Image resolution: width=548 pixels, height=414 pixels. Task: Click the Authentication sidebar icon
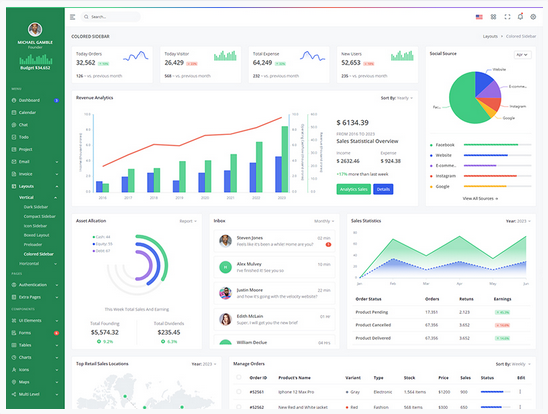[x=14, y=285]
